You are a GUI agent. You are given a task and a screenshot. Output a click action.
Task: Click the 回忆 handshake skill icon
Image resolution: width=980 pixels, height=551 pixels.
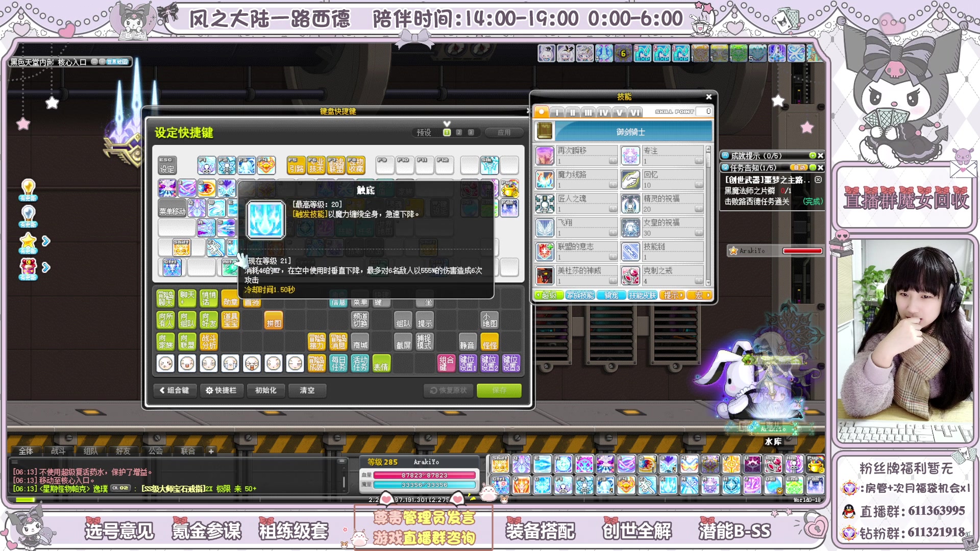(630, 180)
